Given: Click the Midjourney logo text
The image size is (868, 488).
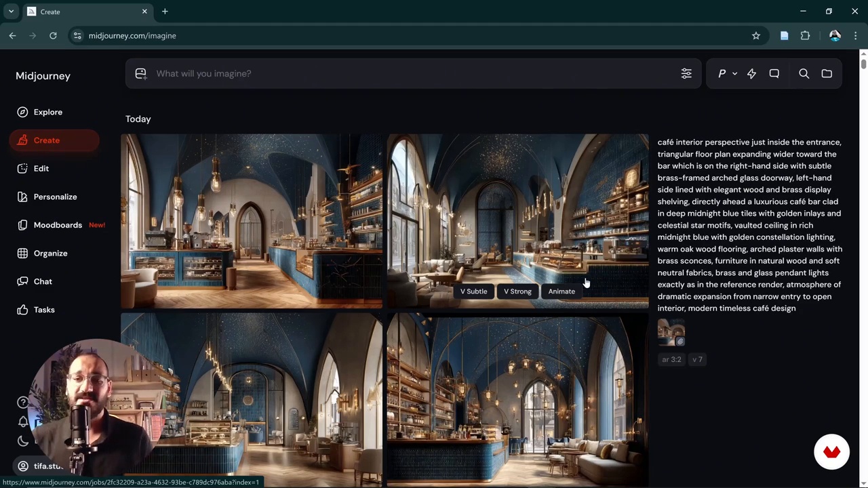Looking at the screenshot, I should point(43,76).
